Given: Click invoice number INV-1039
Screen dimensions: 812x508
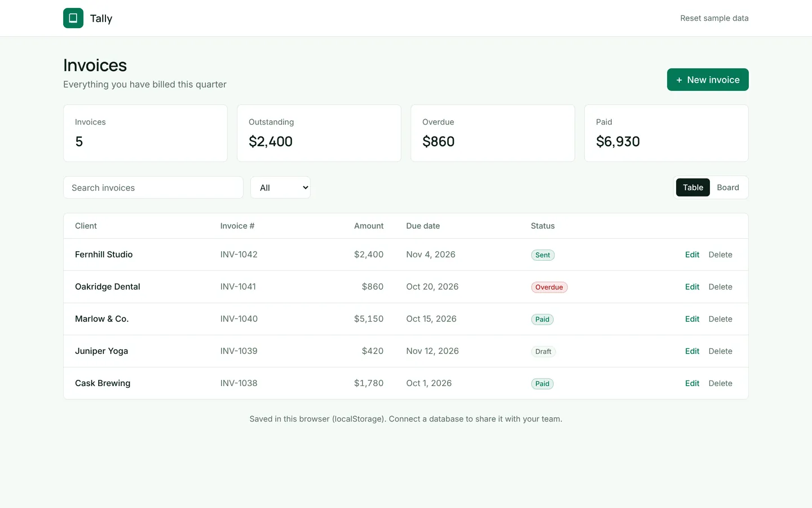Looking at the screenshot, I should 239,351.
